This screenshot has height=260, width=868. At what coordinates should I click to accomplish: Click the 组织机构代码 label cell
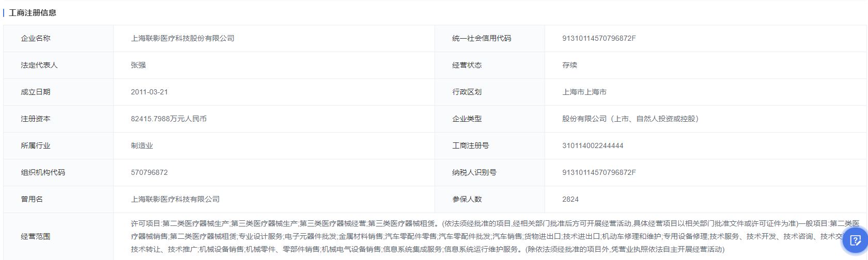point(58,172)
